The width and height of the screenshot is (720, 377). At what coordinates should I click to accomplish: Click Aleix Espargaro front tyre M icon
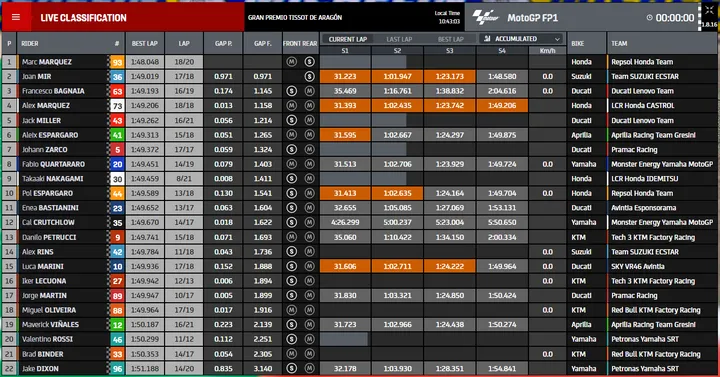coord(291,135)
